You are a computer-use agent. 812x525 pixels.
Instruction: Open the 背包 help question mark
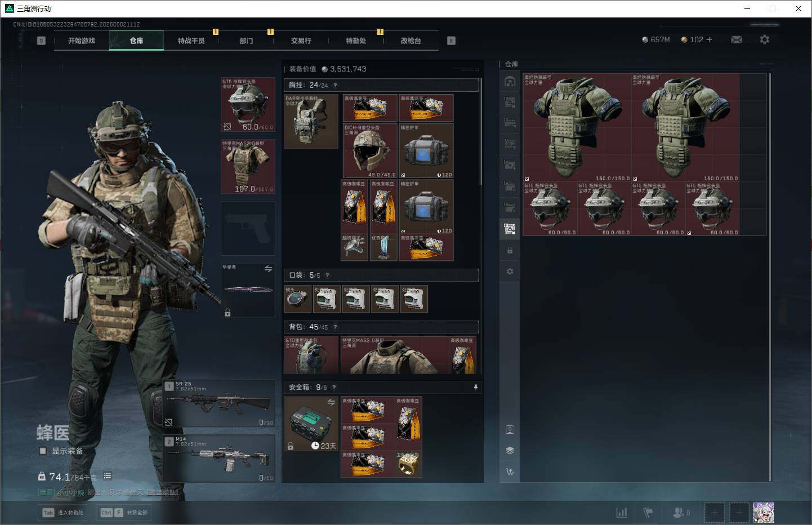pyautogui.click(x=335, y=327)
